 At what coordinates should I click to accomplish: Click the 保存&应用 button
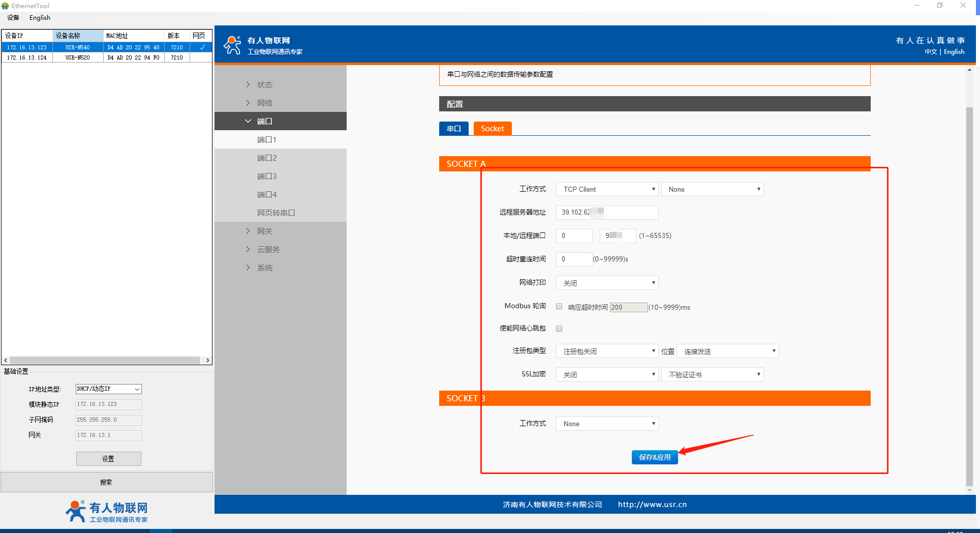[x=654, y=457]
